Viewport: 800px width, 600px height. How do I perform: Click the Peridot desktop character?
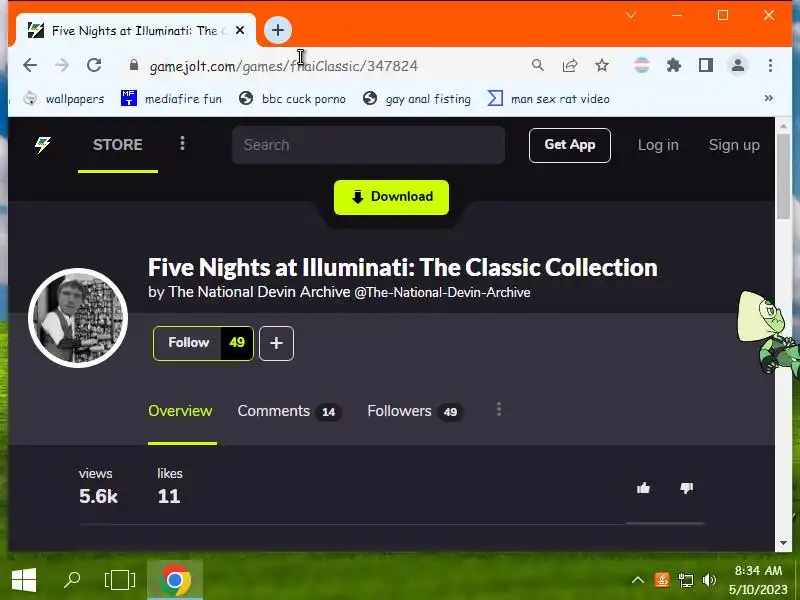(768, 334)
